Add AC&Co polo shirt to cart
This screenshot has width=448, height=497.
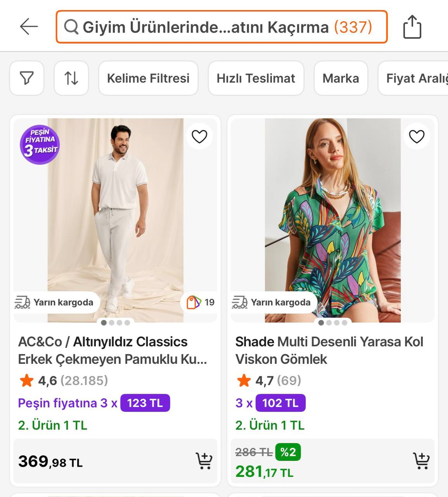click(x=204, y=461)
